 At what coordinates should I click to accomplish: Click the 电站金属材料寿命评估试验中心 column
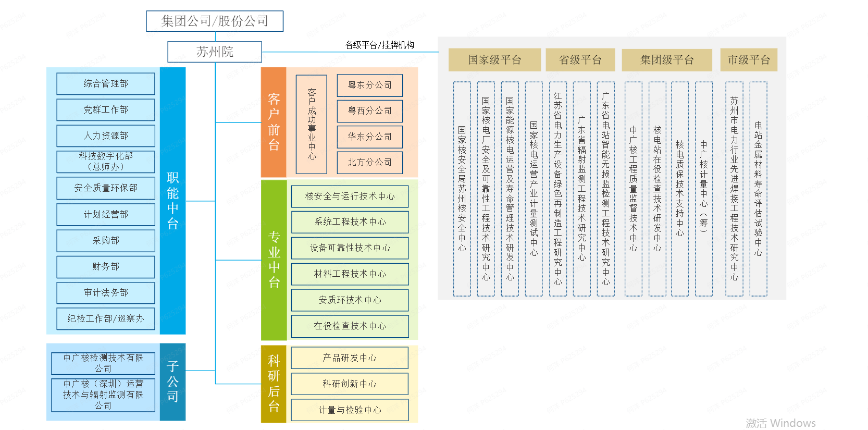tap(759, 189)
